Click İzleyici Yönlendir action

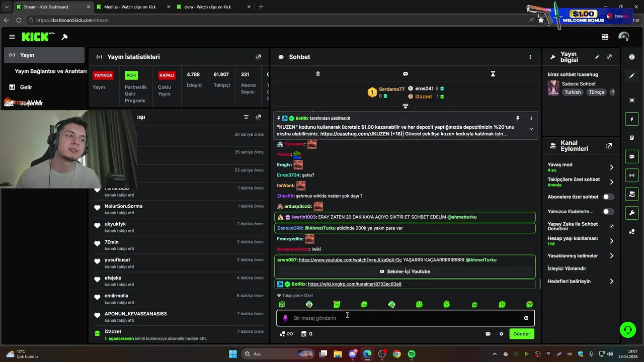pyautogui.click(x=567, y=268)
